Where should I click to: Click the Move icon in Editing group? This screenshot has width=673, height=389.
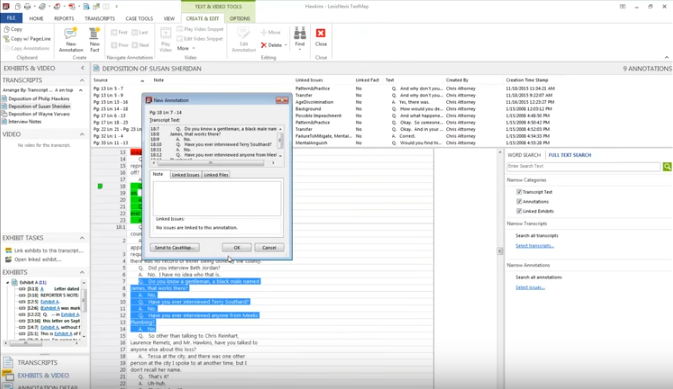pos(264,32)
